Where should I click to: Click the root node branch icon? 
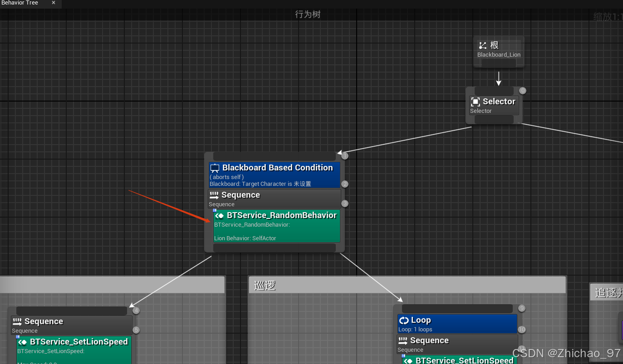pyautogui.click(x=483, y=45)
